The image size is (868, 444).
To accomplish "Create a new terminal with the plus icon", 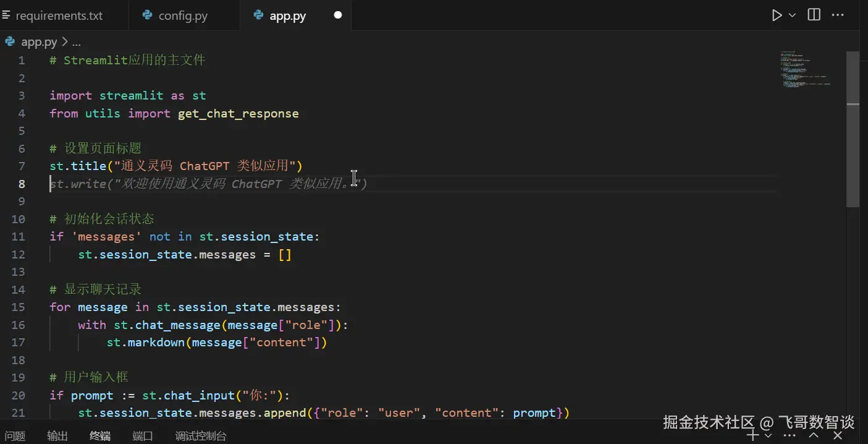I will pyautogui.click(x=752, y=435).
